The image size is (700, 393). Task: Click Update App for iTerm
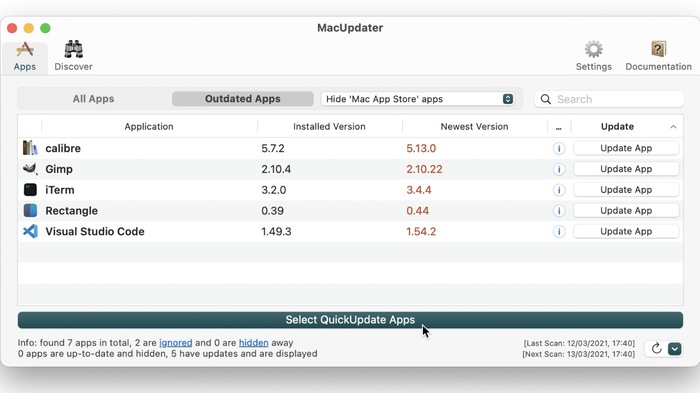coord(626,189)
